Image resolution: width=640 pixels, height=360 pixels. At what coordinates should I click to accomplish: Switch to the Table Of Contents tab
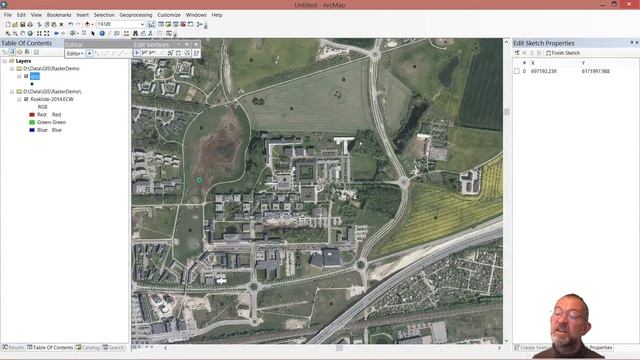pos(50,347)
